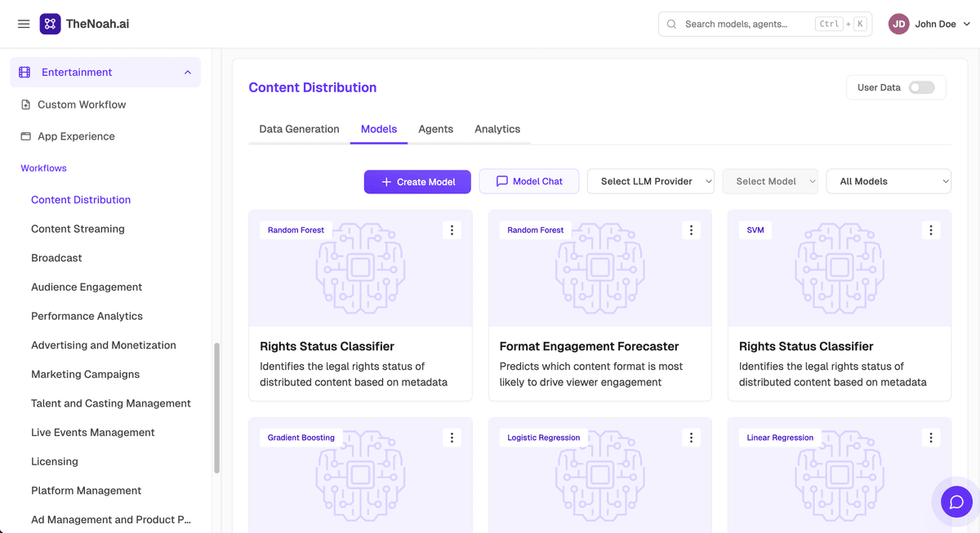Open options menu on Gradient Boosting card
980x533 pixels.
coord(452,438)
